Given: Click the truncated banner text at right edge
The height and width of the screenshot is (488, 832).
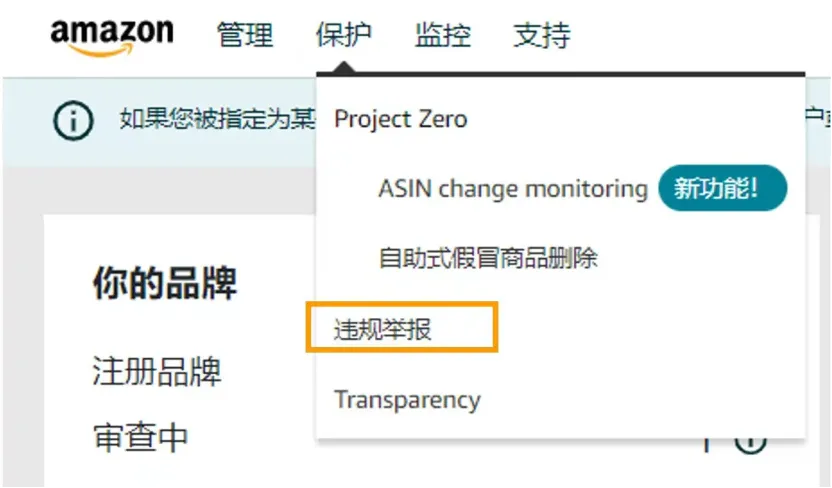Looking at the screenshot, I should [x=818, y=118].
